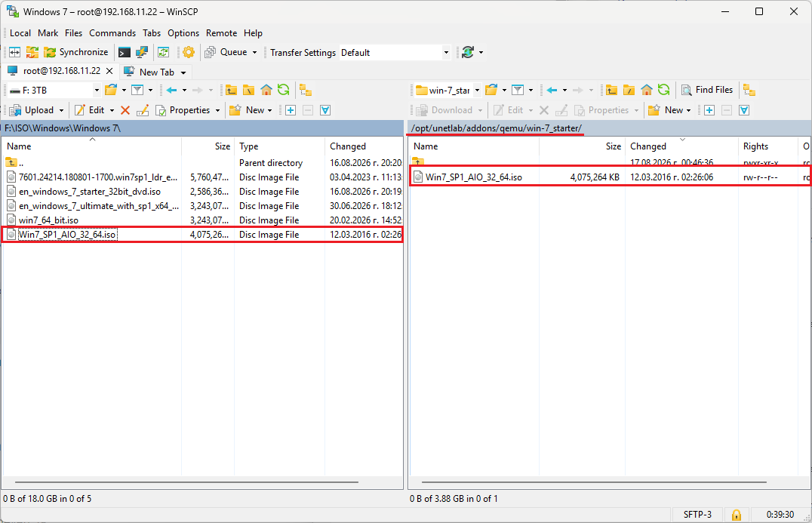Viewport: 812px width, 523px height.
Task: Click the Rename icon in local panel
Action: pos(143,109)
